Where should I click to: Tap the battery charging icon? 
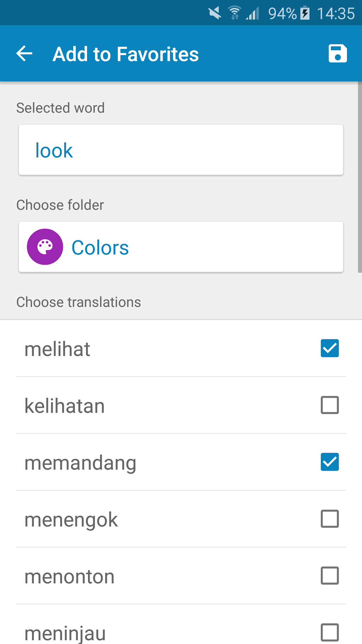pos(305,13)
